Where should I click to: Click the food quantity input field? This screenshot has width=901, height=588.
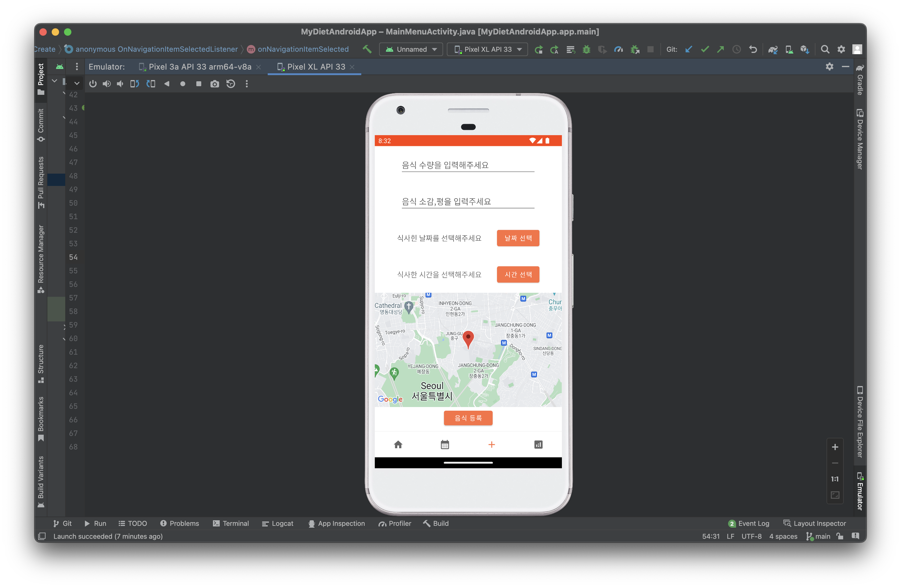[x=467, y=165]
